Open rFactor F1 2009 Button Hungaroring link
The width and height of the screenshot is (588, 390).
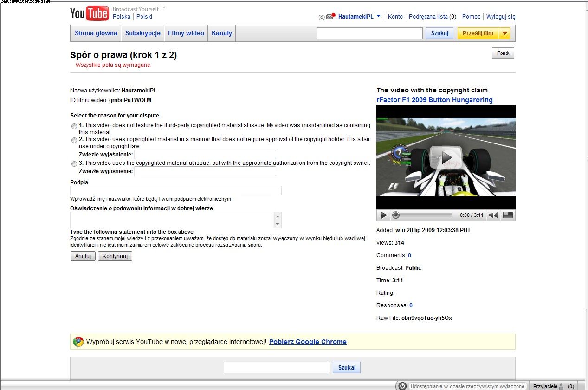click(435, 100)
